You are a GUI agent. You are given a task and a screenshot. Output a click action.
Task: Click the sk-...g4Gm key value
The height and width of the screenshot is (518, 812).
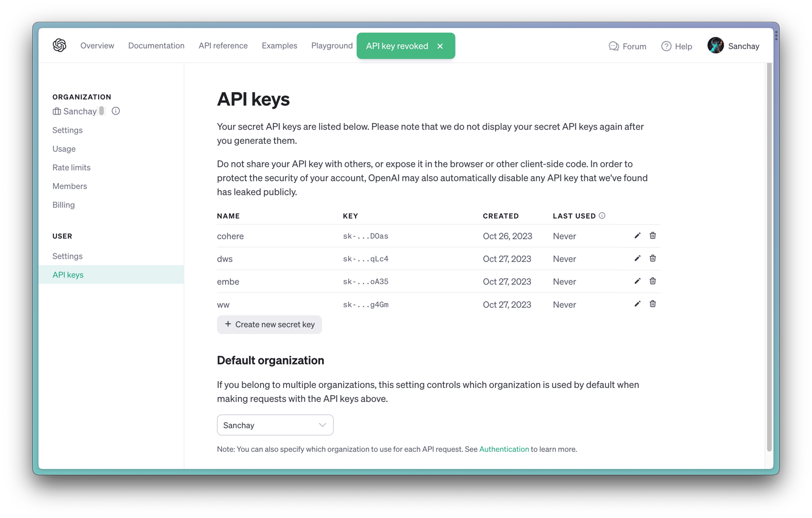(366, 305)
